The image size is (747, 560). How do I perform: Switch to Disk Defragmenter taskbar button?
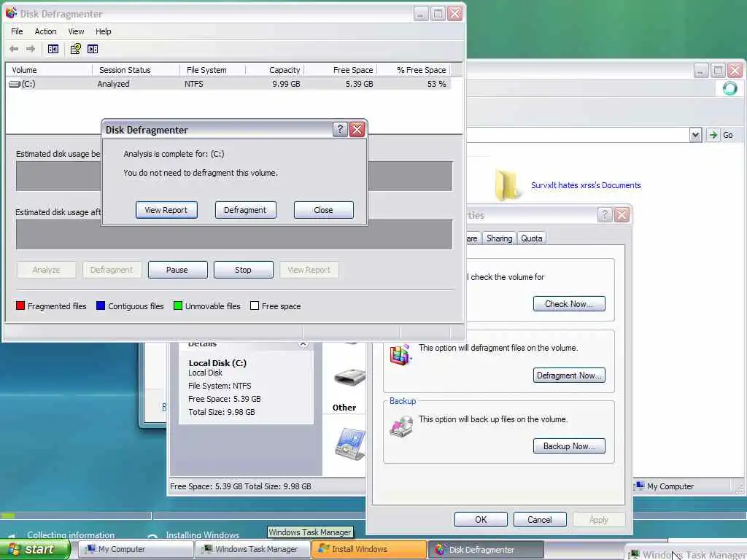click(x=486, y=549)
